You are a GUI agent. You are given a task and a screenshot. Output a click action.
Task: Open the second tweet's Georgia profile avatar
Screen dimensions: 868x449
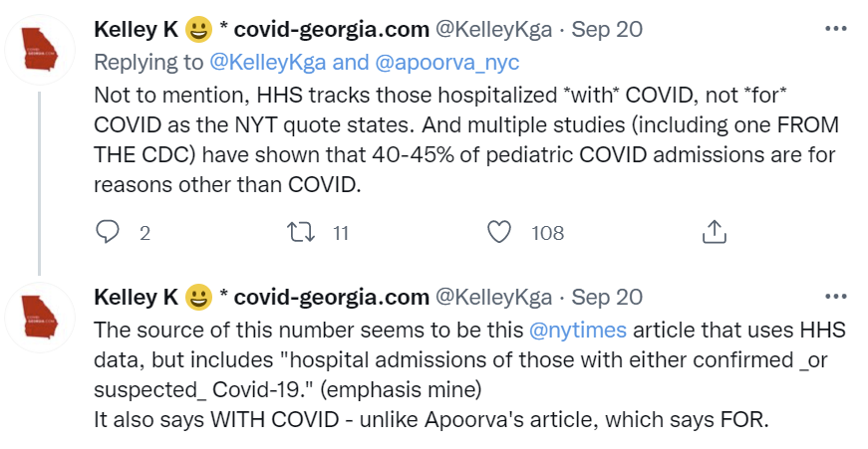40,318
